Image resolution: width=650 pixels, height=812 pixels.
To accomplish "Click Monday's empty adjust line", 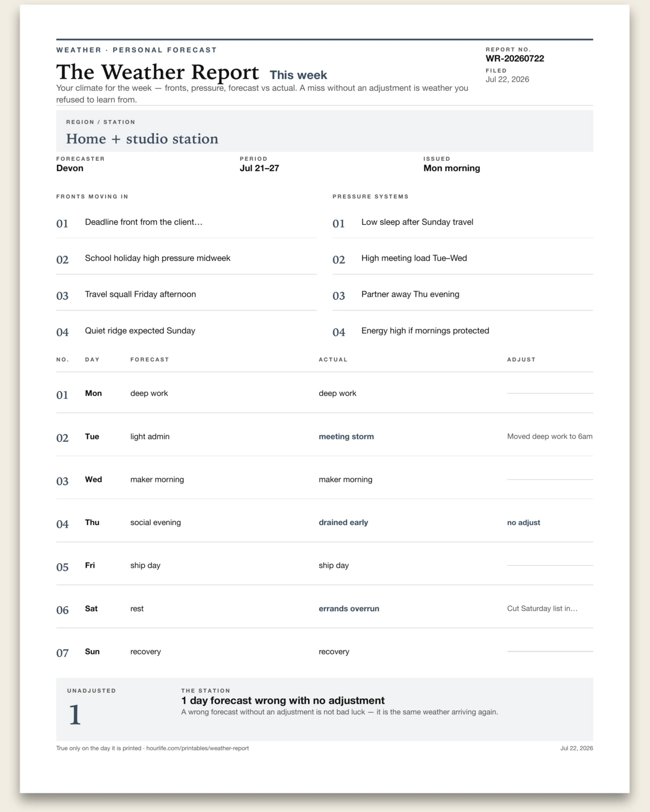I will click(550, 394).
